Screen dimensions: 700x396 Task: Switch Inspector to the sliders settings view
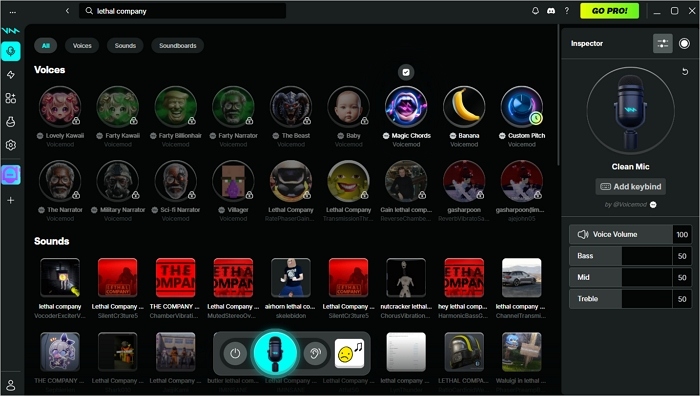click(663, 43)
